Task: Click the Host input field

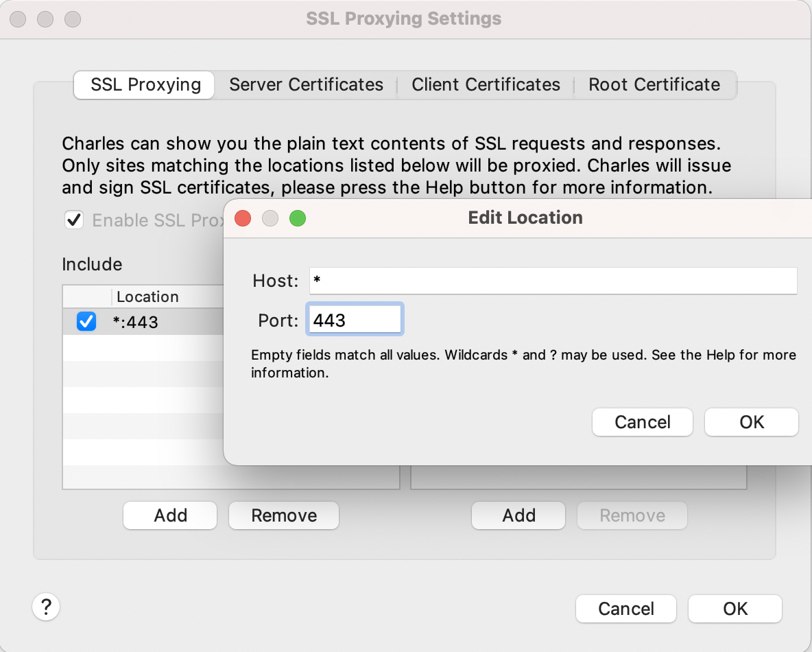Action: 553,281
